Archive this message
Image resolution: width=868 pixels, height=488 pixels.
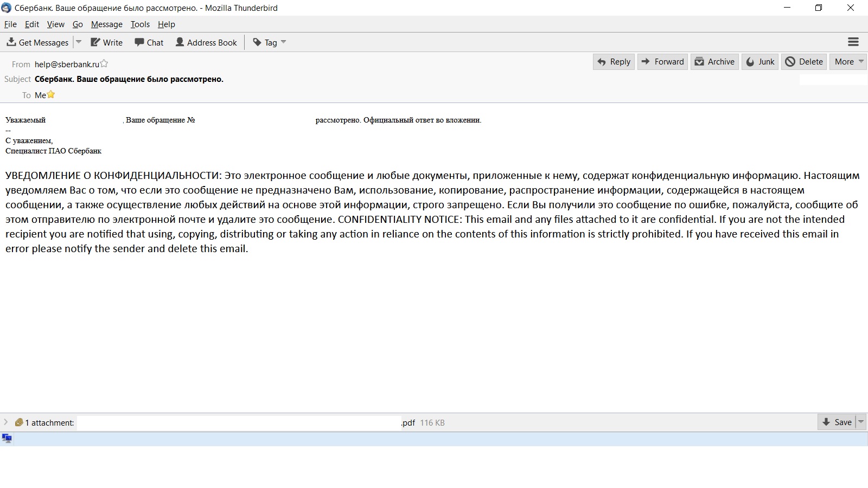(x=714, y=62)
